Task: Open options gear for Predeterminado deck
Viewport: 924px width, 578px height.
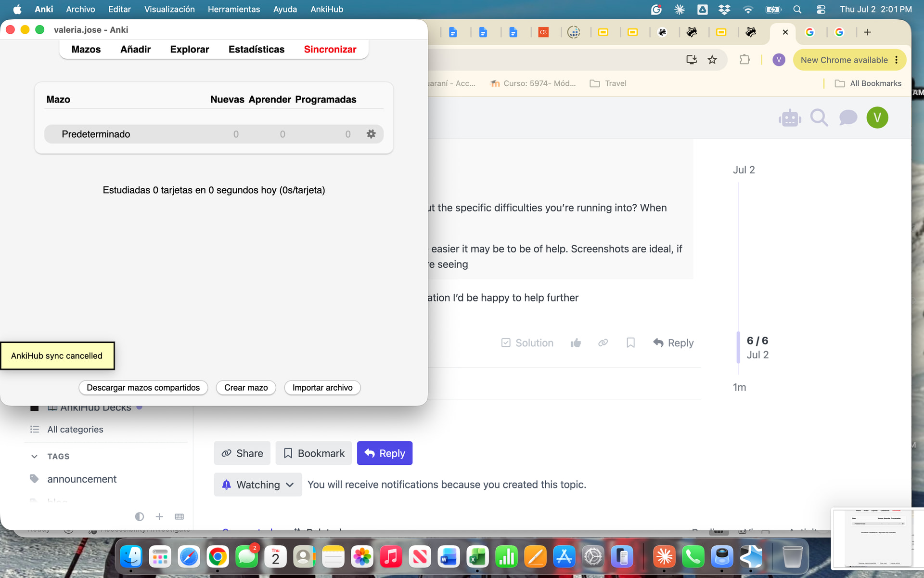Action: 371,134
